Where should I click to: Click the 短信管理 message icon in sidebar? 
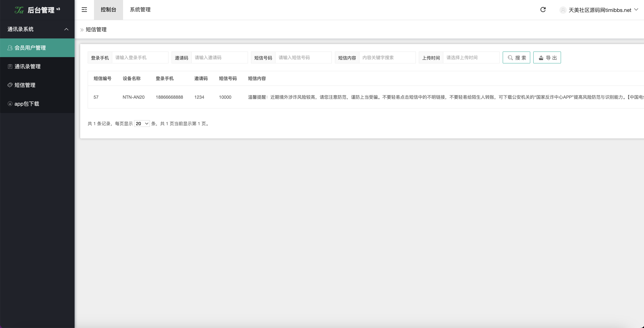tap(10, 85)
